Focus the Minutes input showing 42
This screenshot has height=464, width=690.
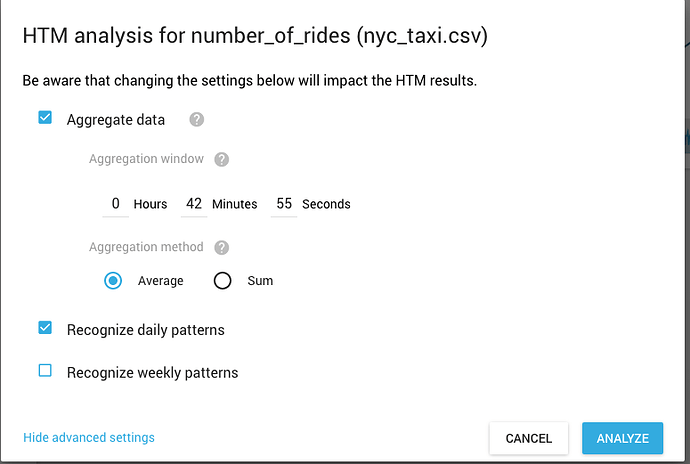194,204
